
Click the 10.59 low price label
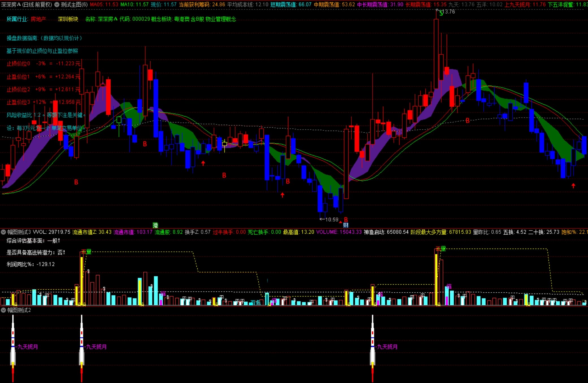pos(332,220)
